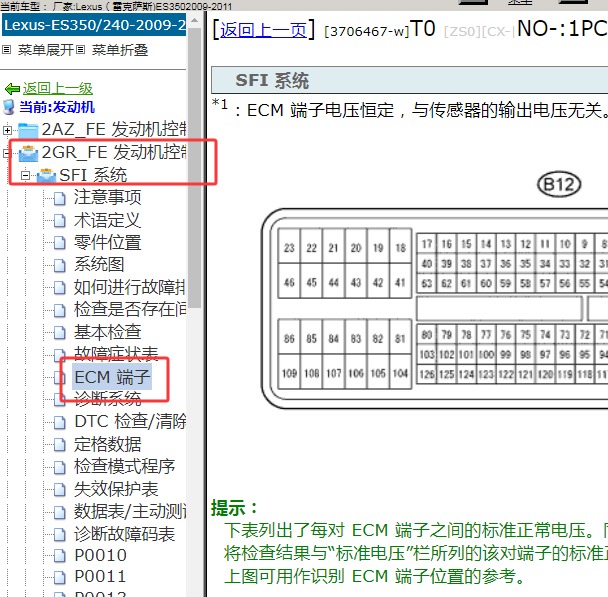Click the 当前:发动机 computer icon
Viewport: 608px width, 597px height.
(9, 107)
